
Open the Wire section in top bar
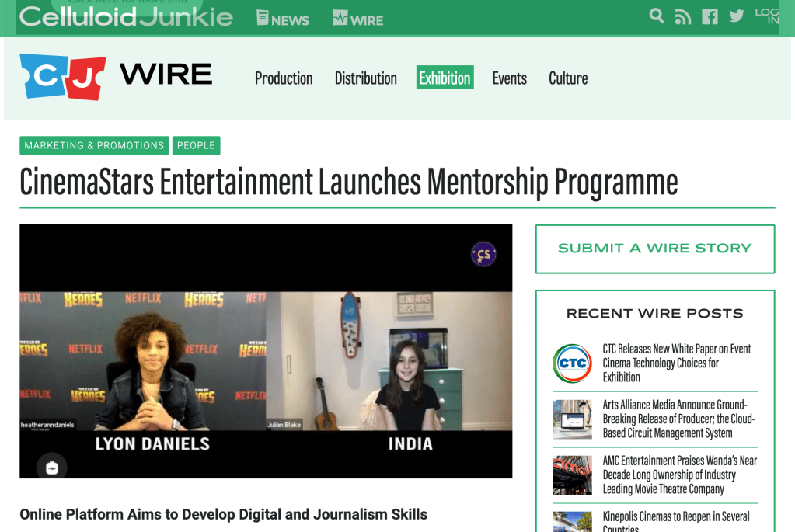point(358,18)
